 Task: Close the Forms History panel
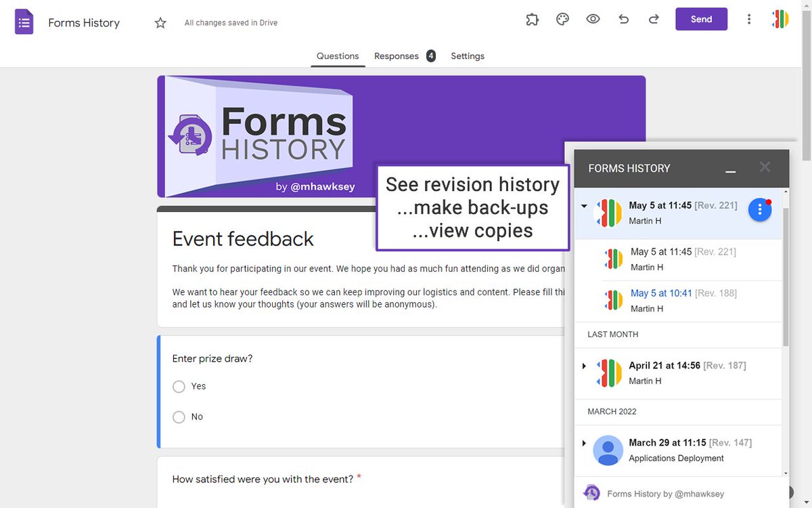click(765, 167)
